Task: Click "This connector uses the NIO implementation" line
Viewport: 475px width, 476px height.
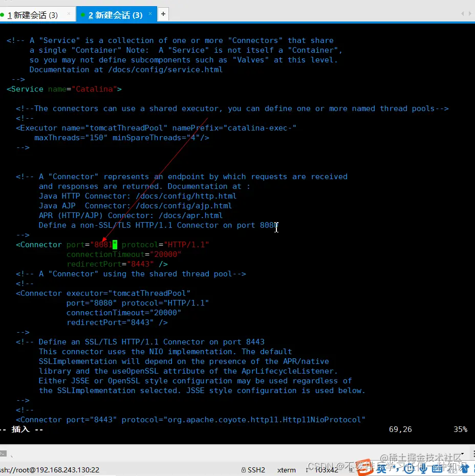Action: [x=165, y=352]
